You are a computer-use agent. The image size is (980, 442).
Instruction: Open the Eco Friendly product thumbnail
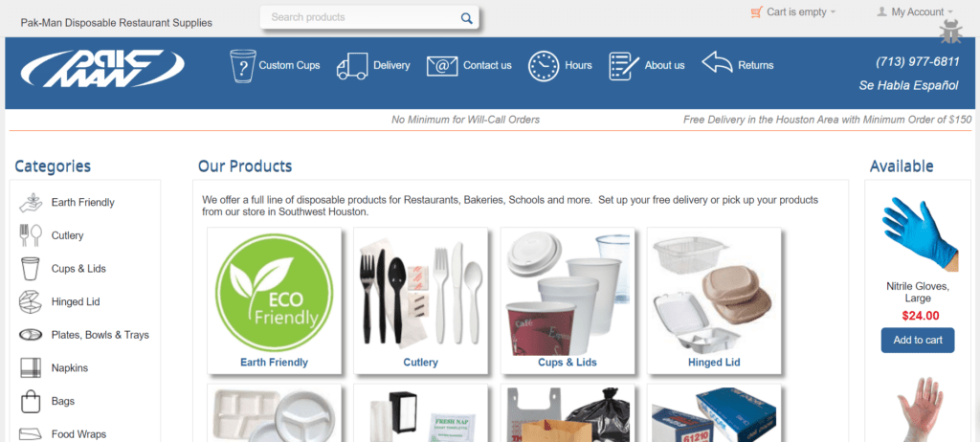[275, 293]
